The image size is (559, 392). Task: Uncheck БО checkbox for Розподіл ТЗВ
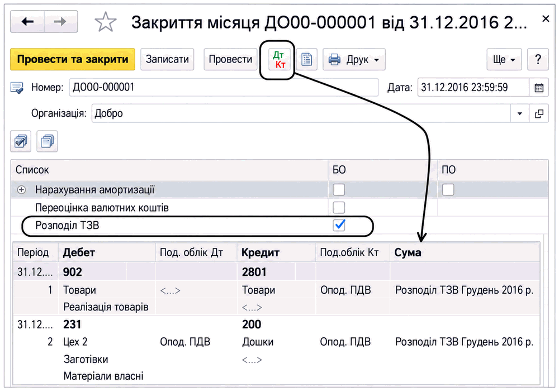click(339, 225)
